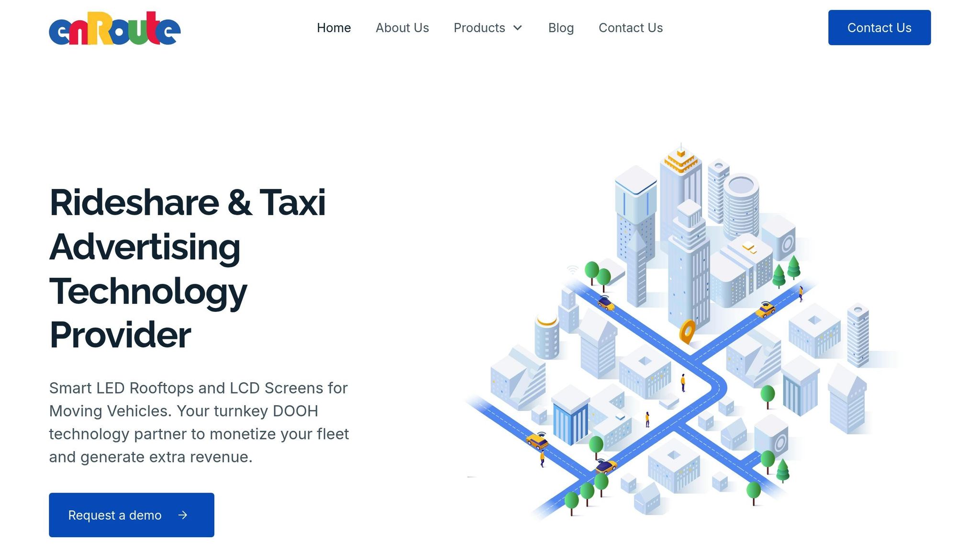Click the arrow icon in Request a demo
Image resolution: width=980 pixels, height=551 pixels.
(x=183, y=515)
